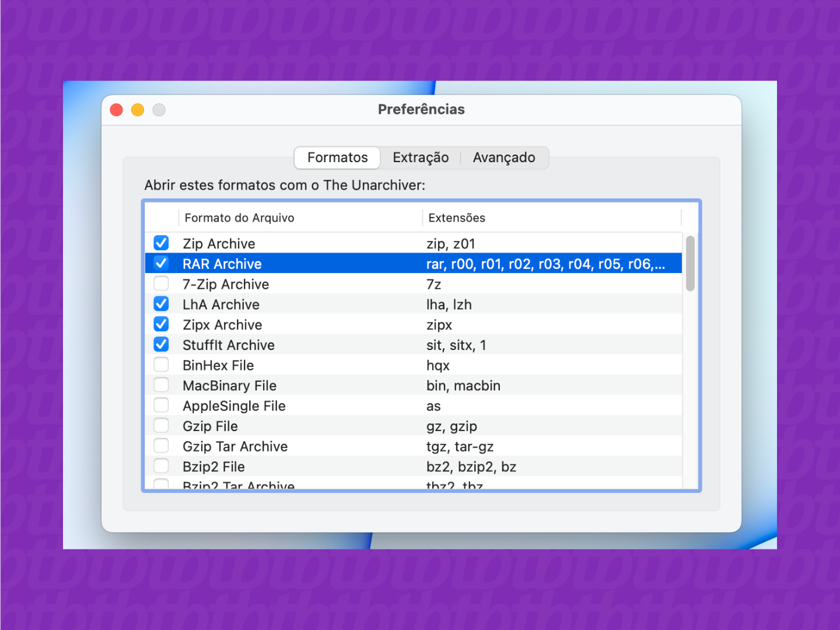Click the 'bz2, bzip2, bz' extensions cell
840x630 pixels.
pos(471,467)
